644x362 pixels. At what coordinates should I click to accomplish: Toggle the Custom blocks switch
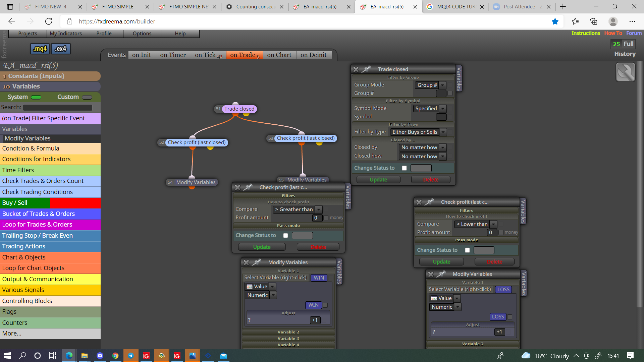coord(87,97)
